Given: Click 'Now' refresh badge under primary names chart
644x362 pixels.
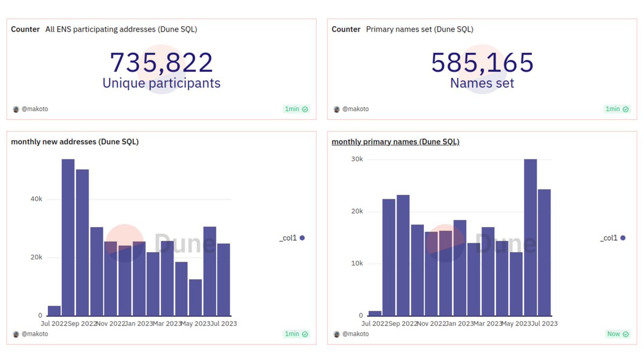Looking at the screenshot, I should coord(618,334).
